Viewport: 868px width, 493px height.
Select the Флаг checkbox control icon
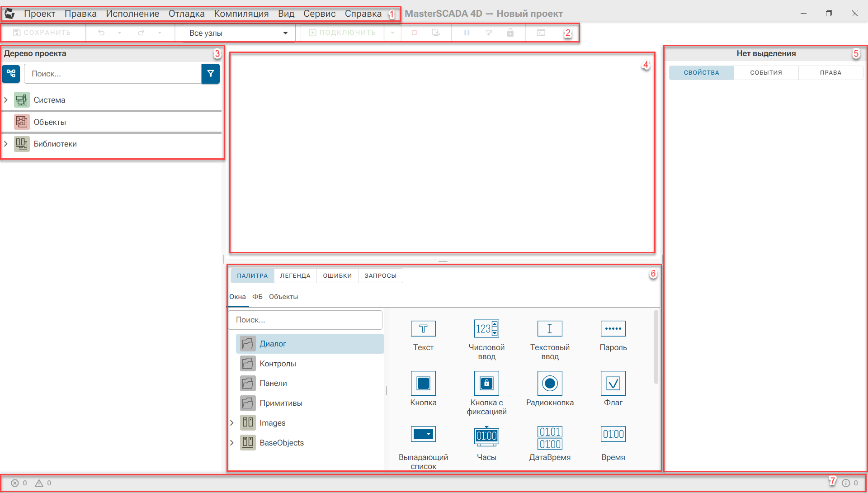[x=613, y=384]
